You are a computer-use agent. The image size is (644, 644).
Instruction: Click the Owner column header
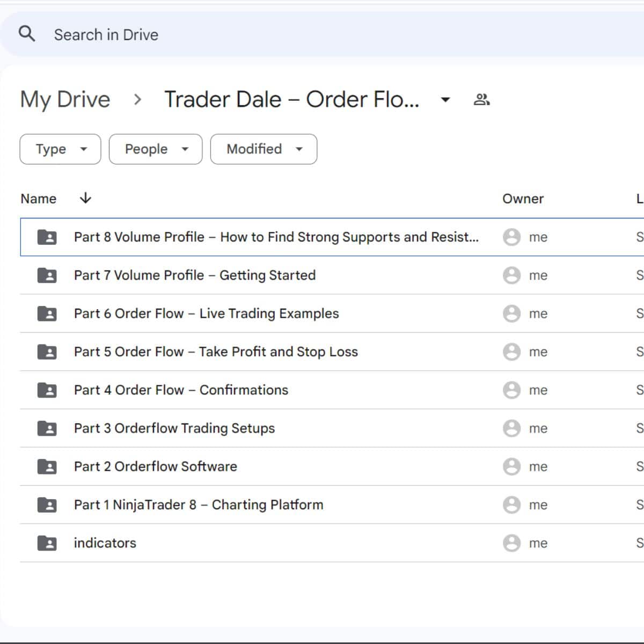[523, 199]
